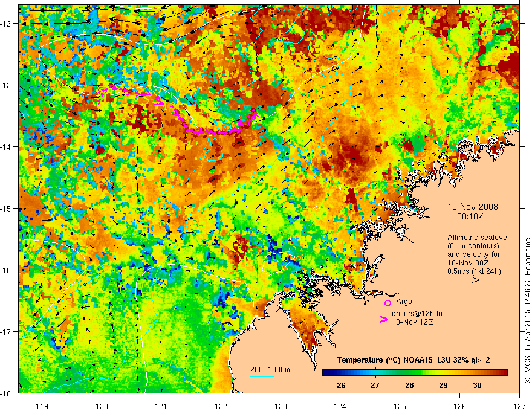Click the longitude axis label 126
The image size is (532, 411).
click(x=459, y=406)
